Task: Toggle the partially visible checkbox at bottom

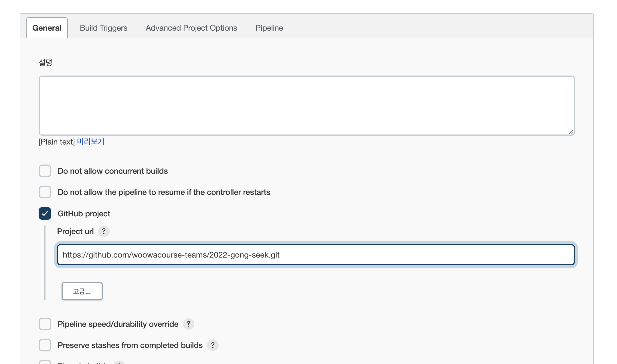Action: [45, 362]
